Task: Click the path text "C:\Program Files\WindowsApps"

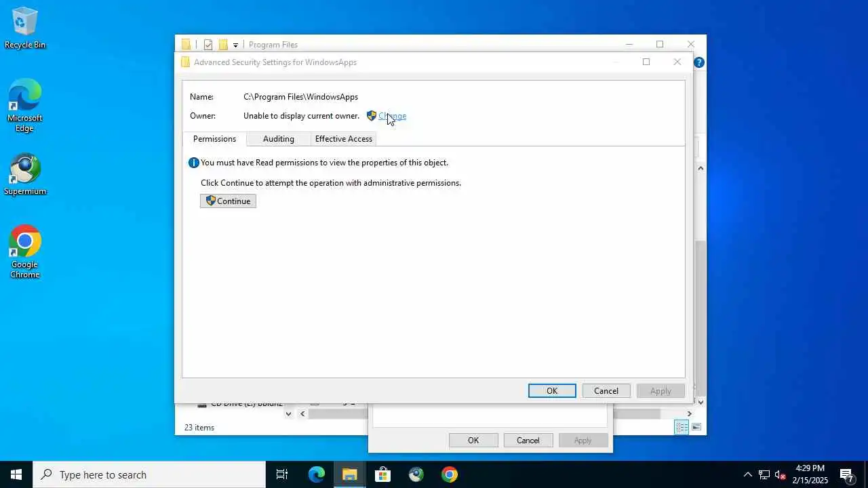Action: point(301,97)
